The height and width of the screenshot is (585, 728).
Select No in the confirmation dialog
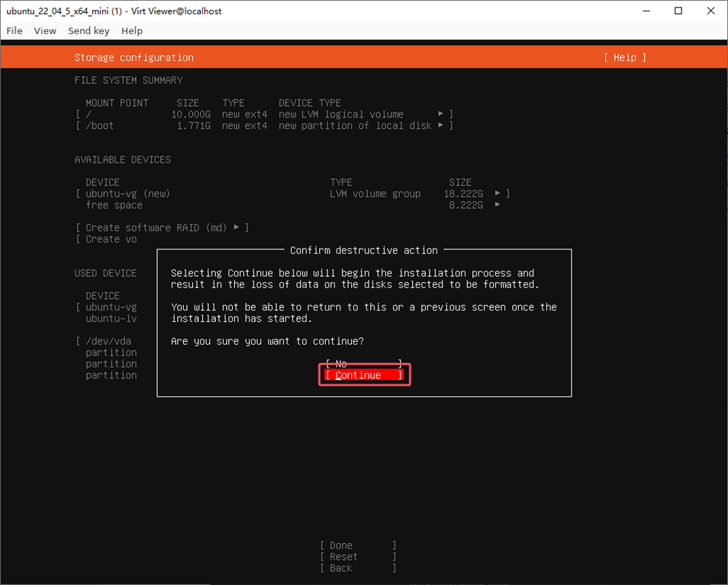click(364, 363)
